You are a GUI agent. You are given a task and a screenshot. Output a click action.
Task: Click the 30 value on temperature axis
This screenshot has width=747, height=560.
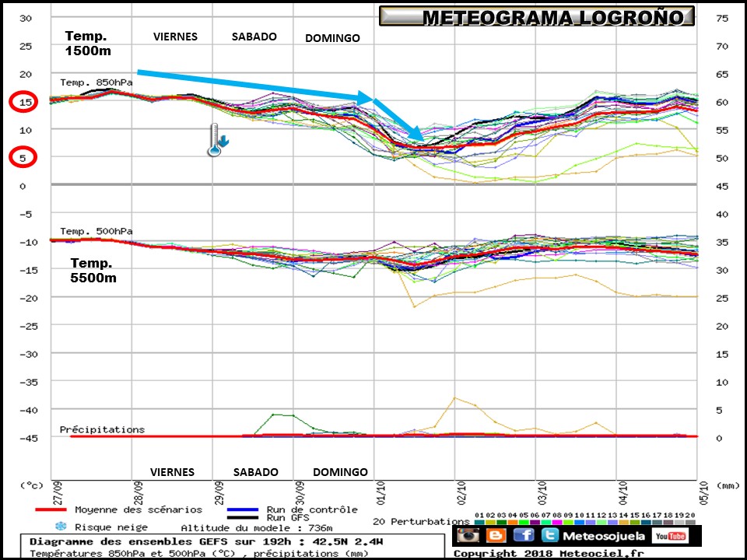pos(25,18)
